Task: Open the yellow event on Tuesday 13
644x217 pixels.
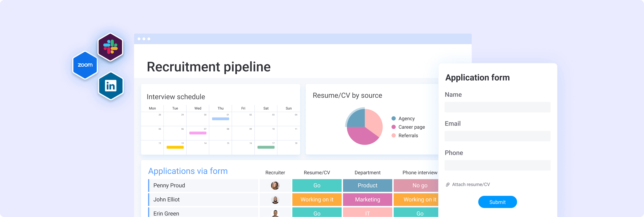Action: (x=175, y=147)
